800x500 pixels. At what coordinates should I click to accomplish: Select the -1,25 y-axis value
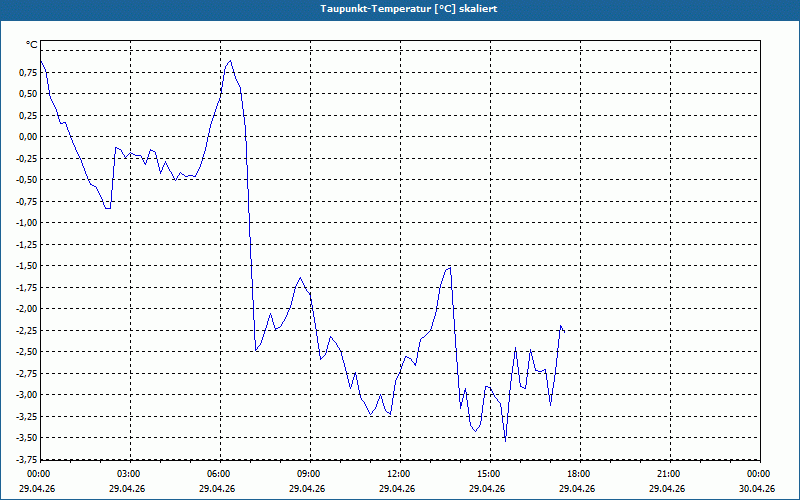click(x=27, y=244)
